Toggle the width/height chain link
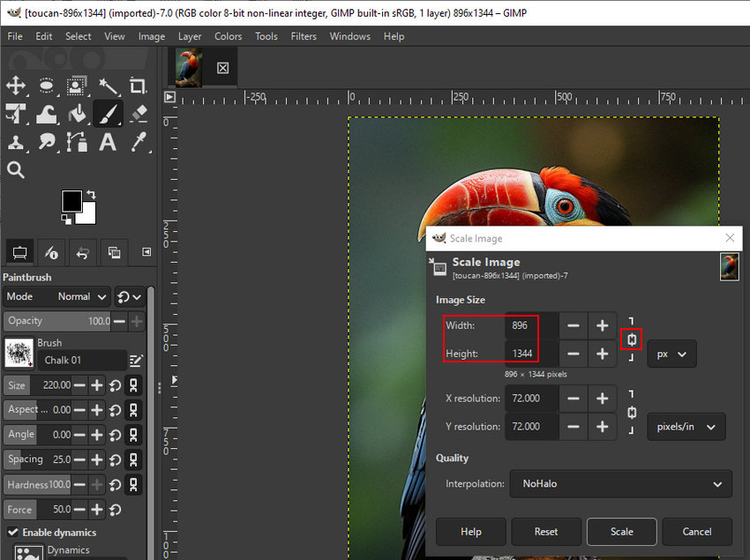Viewport: 750px width, 560px height. tap(631, 340)
